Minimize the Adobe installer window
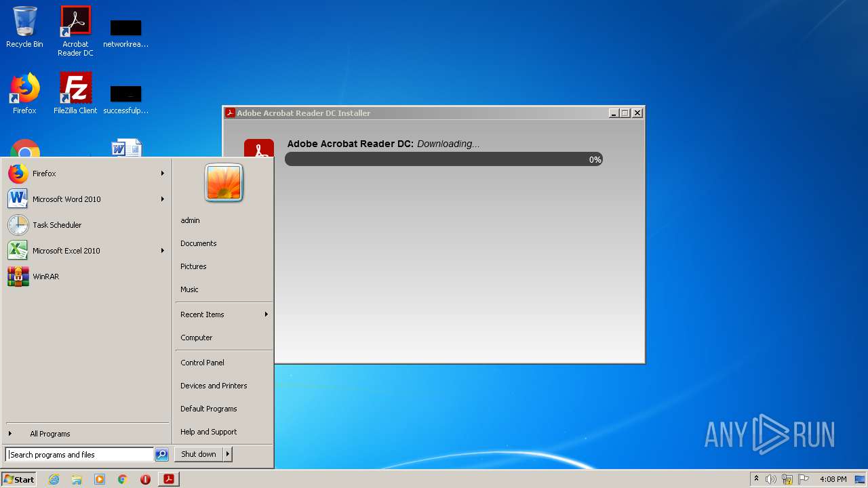 614,113
